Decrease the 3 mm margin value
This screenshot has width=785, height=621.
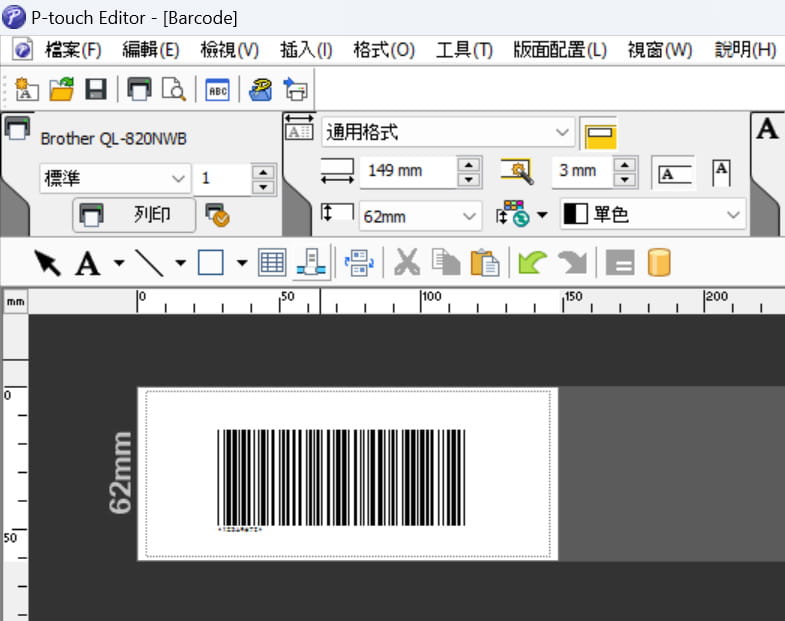pyautogui.click(x=624, y=180)
